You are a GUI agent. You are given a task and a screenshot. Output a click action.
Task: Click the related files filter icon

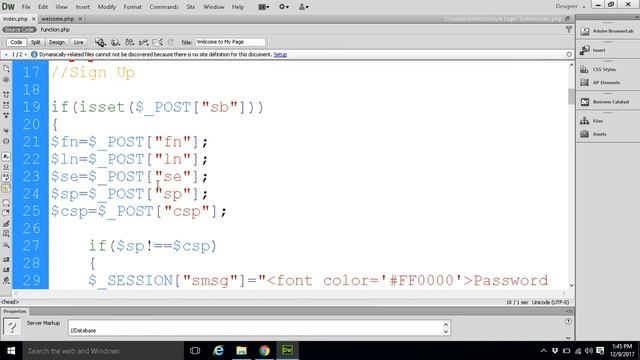tap(569, 29)
